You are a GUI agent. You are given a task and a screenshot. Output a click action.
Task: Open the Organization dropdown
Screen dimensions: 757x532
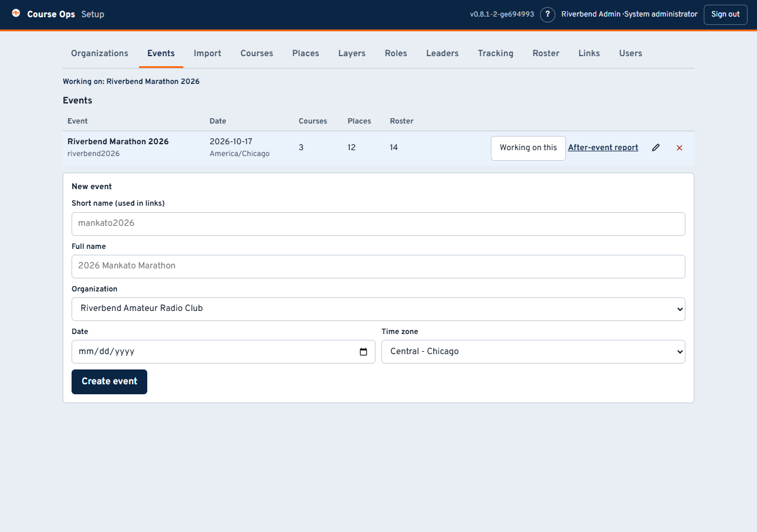tap(378, 309)
